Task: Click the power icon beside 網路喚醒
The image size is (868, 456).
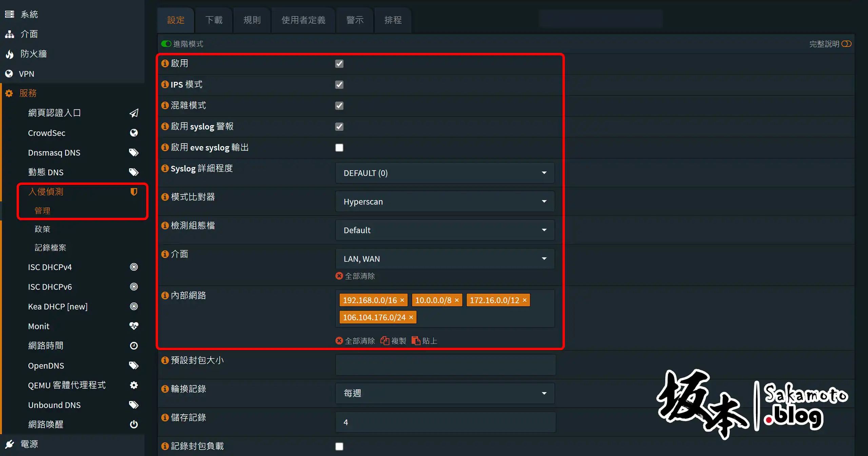Action: click(x=134, y=424)
